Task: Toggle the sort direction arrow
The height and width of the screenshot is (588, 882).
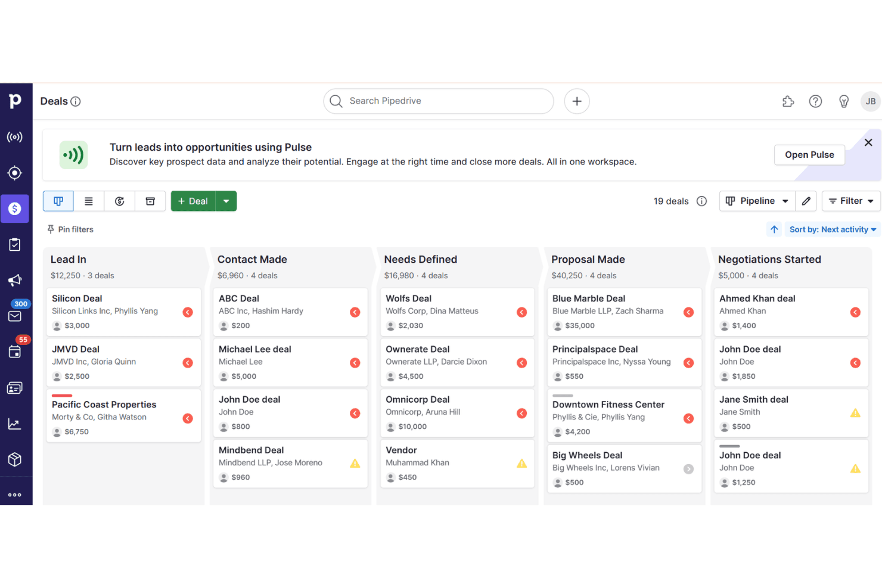Action: [x=774, y=229]
